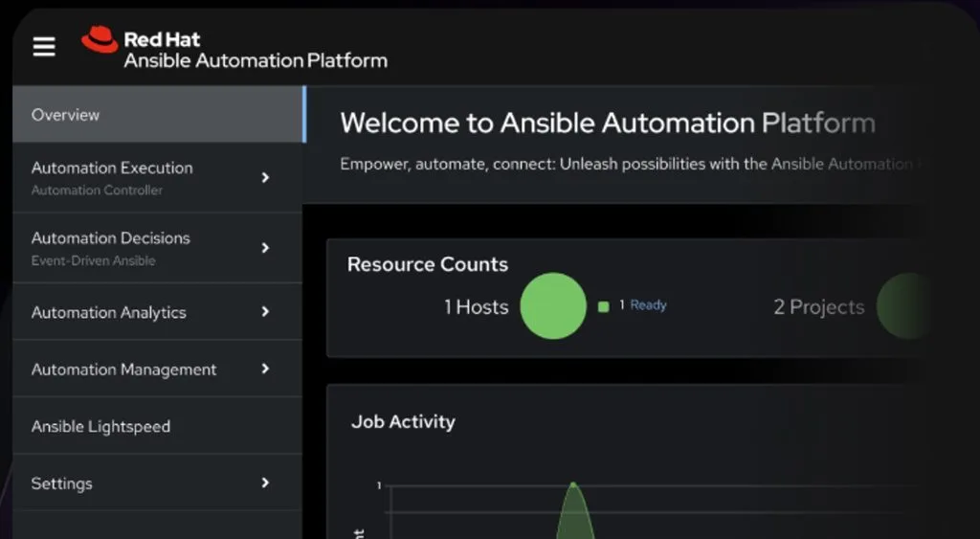980x539 pixels.
Task: Open the Automation Management menu section
Action: pos(158,369)
